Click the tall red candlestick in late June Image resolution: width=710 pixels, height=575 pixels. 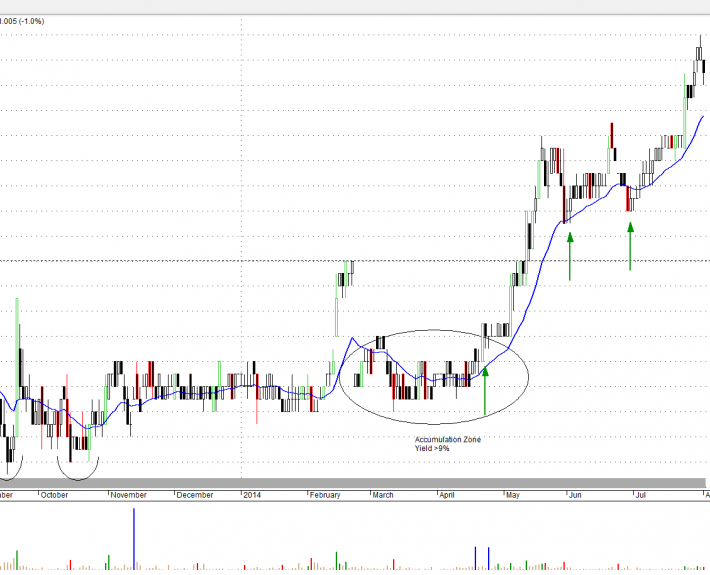point(609,136)
